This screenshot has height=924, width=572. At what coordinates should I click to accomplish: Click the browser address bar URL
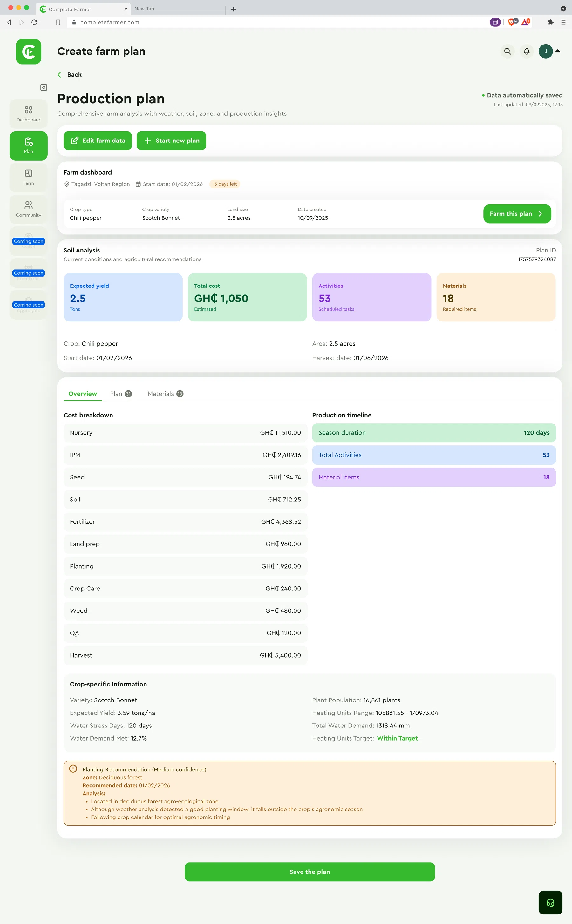click(110, 22)
